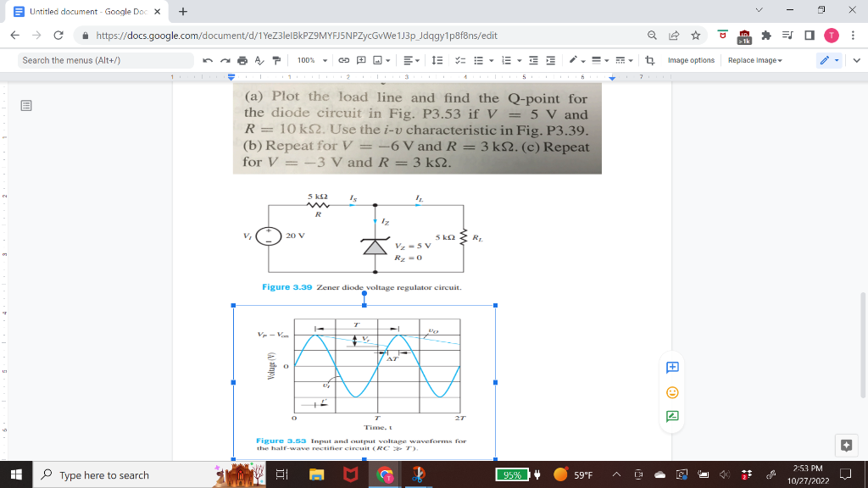Viewport: 868px width, 488px height.
Task: Select the Zener diode circuit figure
Action: tap(365, 240)
